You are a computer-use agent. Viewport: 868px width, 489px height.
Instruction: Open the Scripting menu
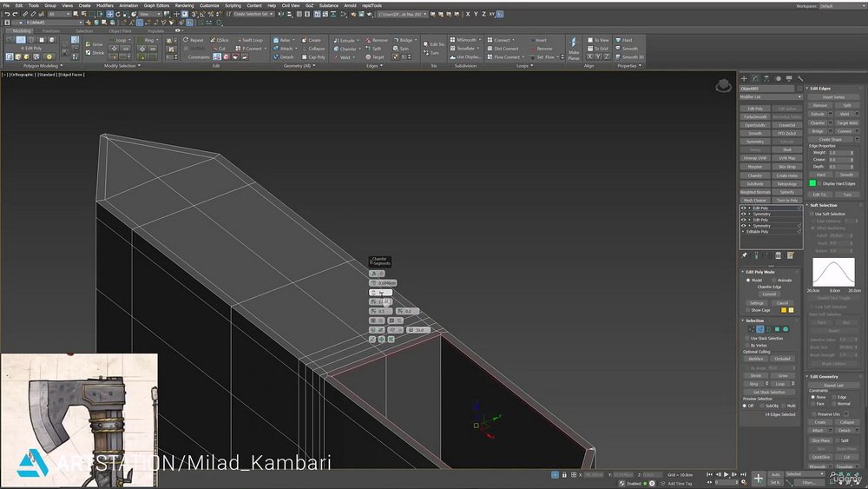[x=233, y=5]
